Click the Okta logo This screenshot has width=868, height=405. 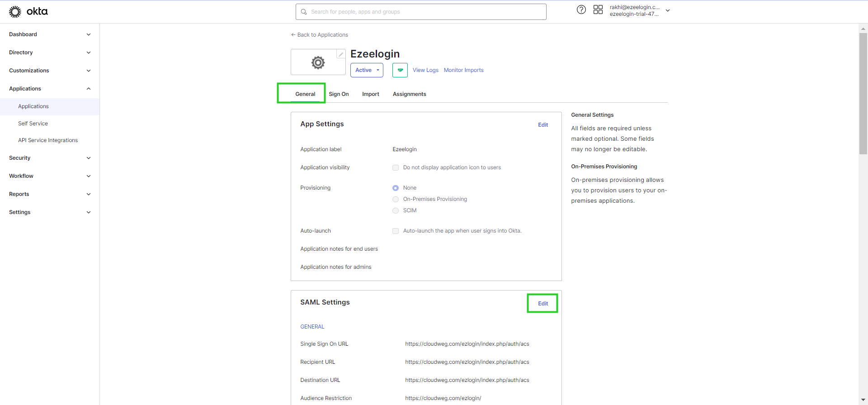pyautogui.click(x=28, y=11)
